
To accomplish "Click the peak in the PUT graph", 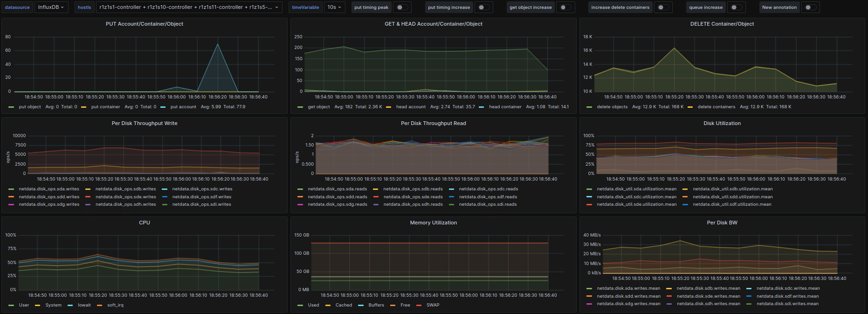I will click(x=217, y=44).
